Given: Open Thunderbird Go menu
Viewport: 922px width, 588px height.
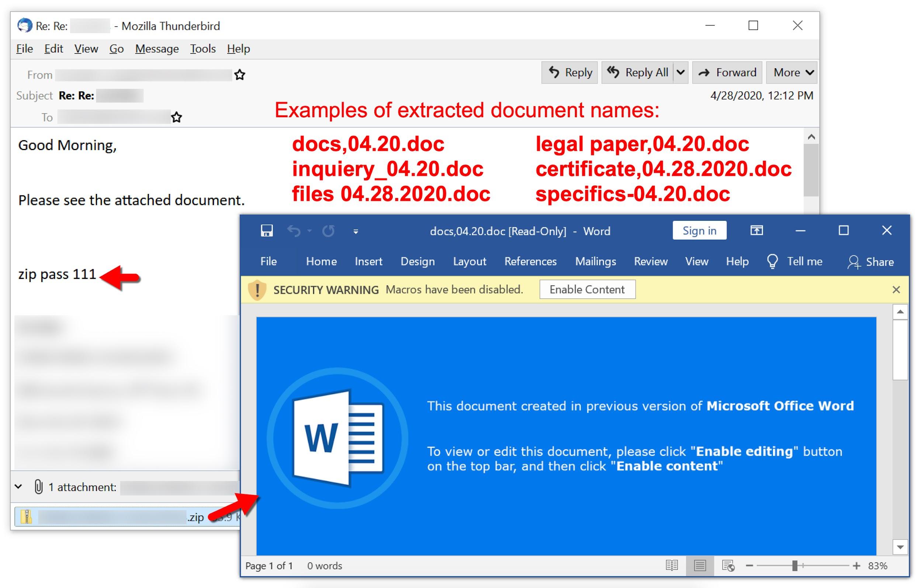Looking at the screenshot, I should (117, 49).
